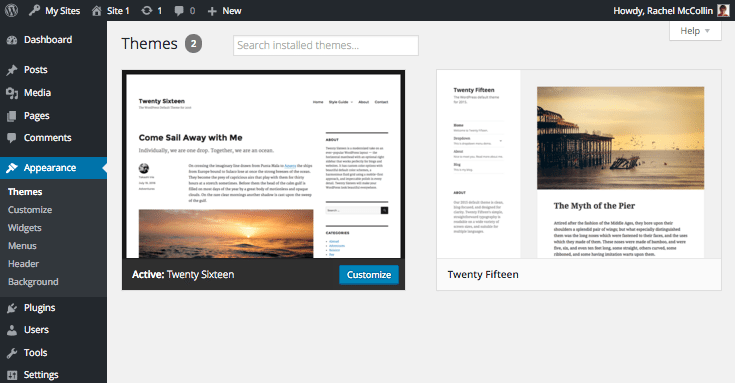Click the blue Customize button
Image resolution: width=735 pixels, height=383 pixels.
tap(369, 275)
